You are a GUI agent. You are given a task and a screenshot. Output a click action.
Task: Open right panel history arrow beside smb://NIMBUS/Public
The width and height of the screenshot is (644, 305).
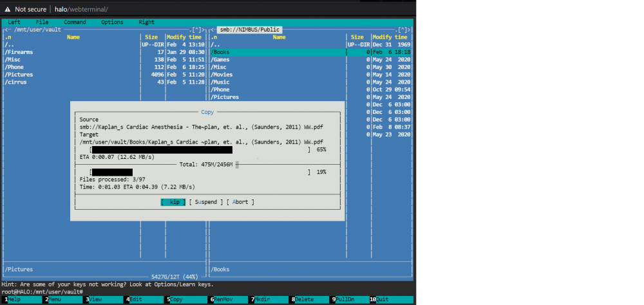[x=214, y=30]
